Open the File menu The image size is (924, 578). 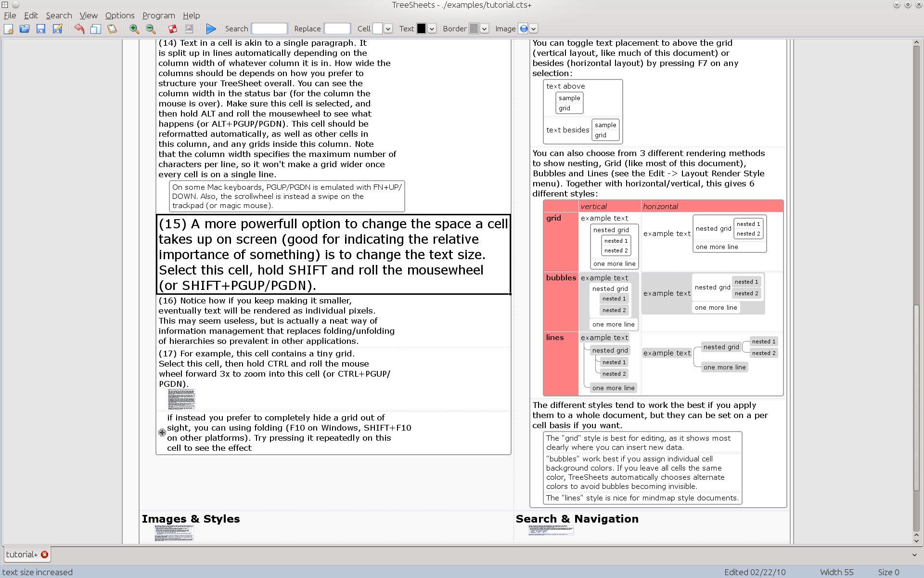pyautogui.click(x=10, y=15)
